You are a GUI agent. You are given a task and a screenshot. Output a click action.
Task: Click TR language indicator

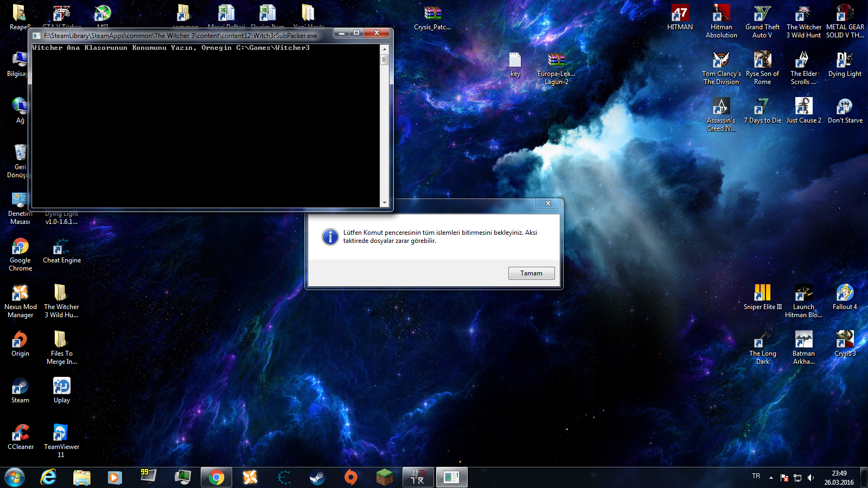tap(756, 476)
